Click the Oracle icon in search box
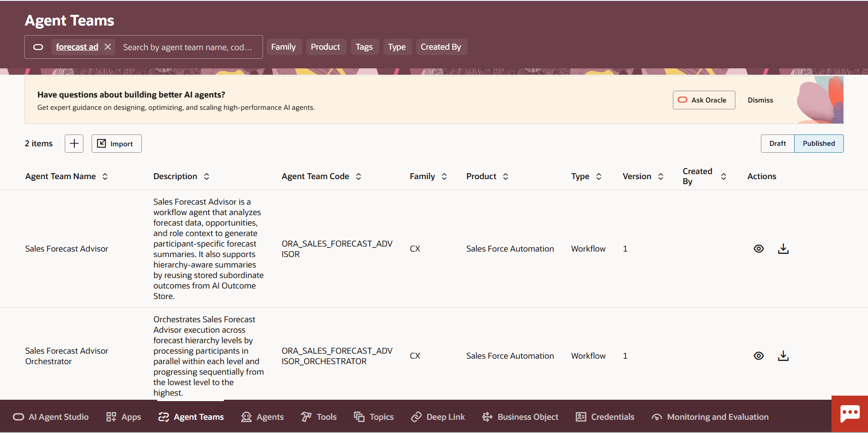This screenshot has width=868, height=433. point(38,47)
